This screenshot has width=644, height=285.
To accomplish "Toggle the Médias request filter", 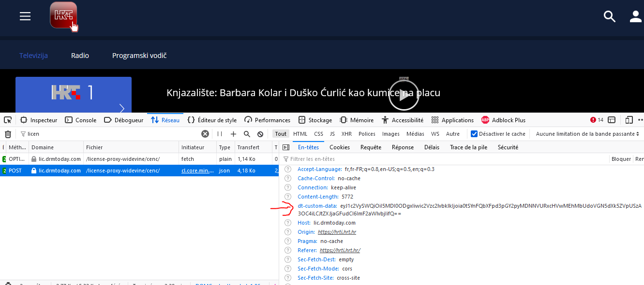I will (x=415, y=134).
